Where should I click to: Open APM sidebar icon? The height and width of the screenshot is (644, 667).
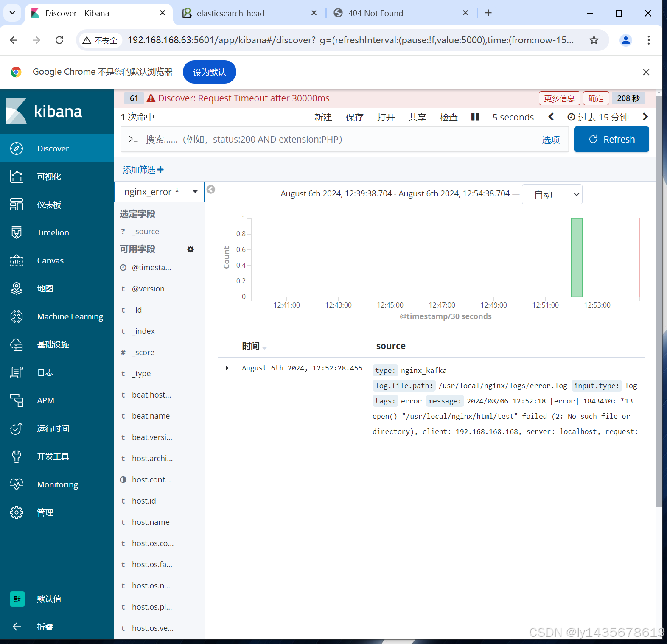tap(17, 400)
